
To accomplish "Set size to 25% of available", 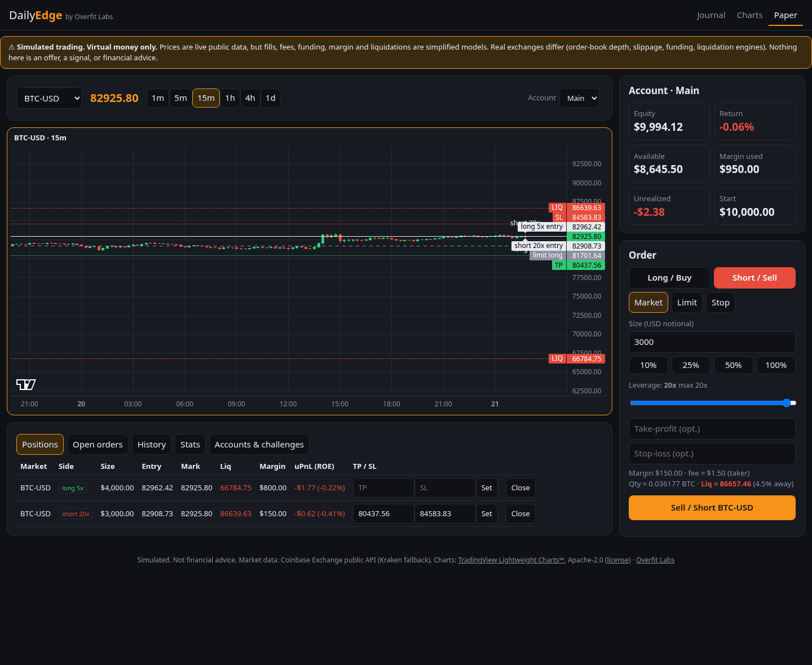I will coord(691,365).
